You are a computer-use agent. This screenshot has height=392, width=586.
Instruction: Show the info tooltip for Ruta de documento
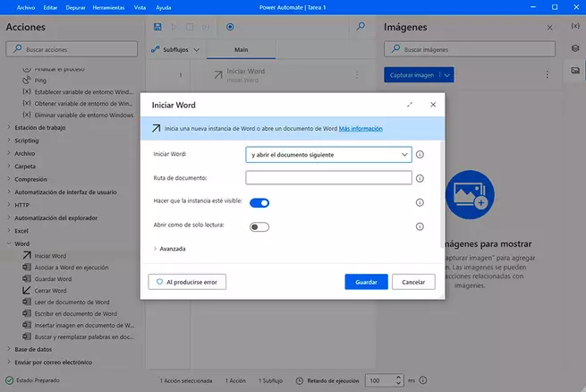[x=420, y=178]
